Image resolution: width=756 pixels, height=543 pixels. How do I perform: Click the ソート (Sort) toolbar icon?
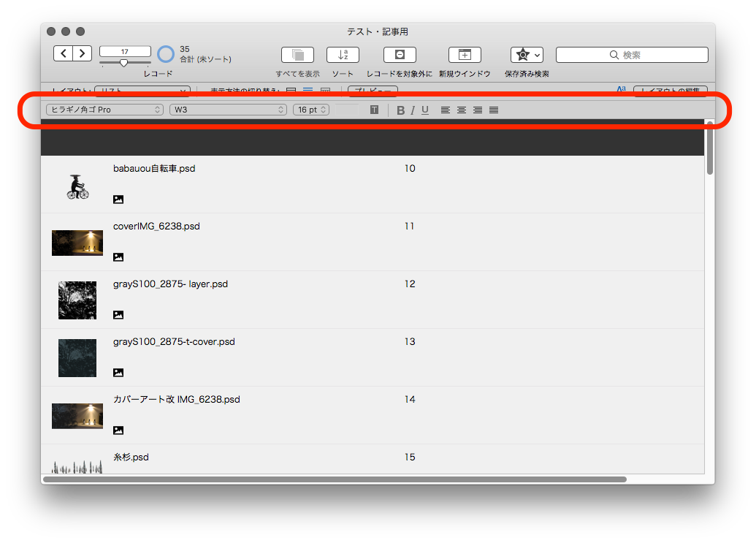tap(342, 55)
